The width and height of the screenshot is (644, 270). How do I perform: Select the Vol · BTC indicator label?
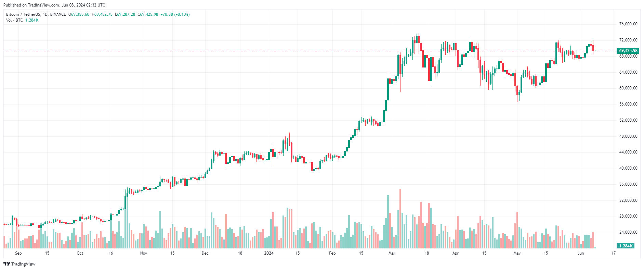point(14,20)
